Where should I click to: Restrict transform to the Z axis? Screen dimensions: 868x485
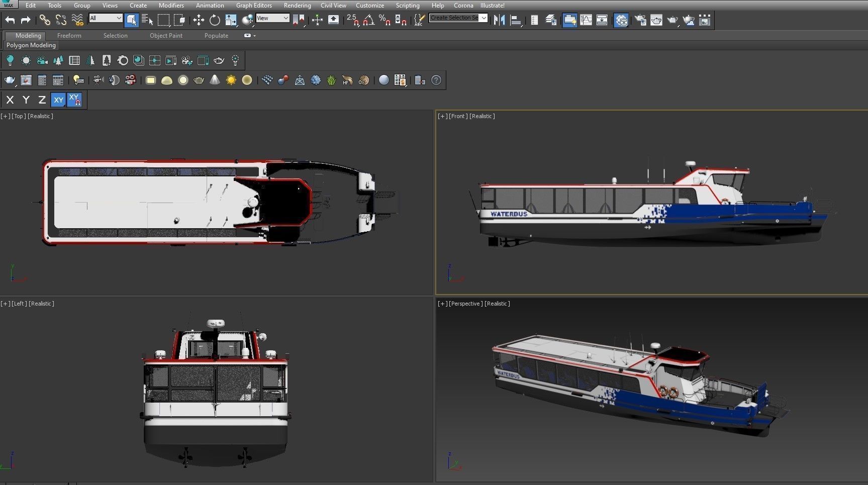pos(42,100)
